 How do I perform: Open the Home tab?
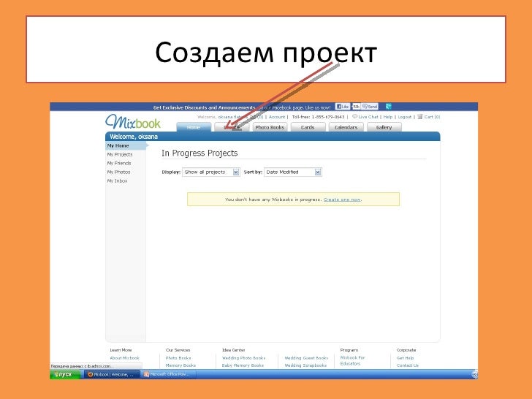pos(194,127)
